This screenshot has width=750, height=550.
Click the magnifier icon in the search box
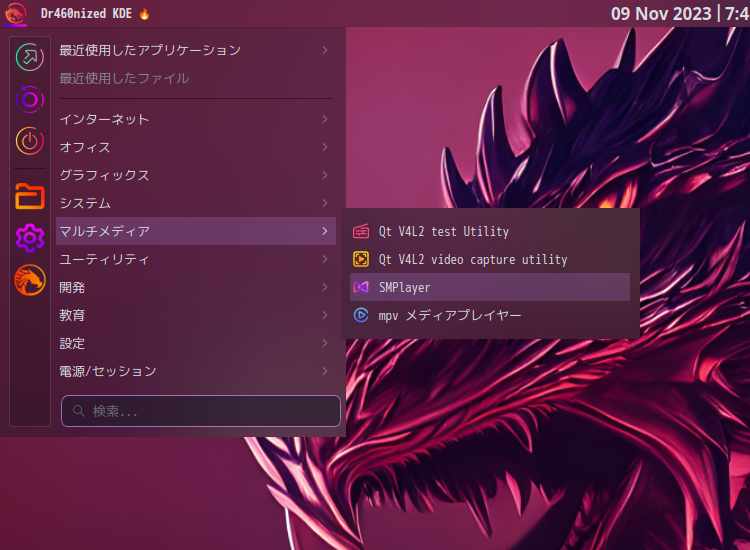[78, 411]
